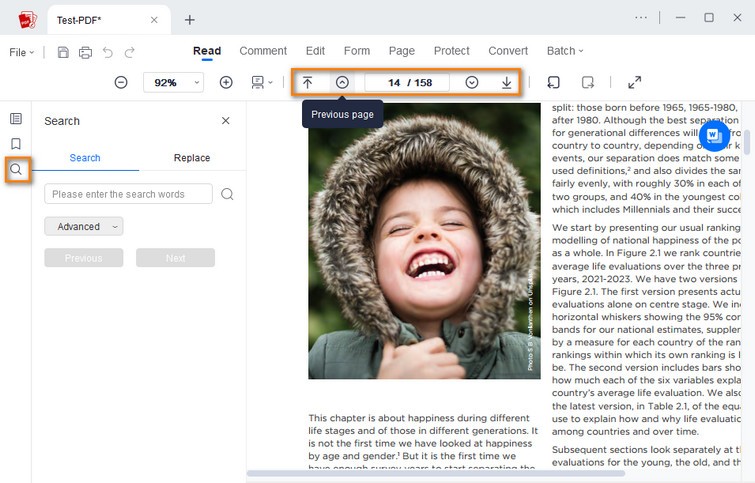Redo the last action
755x483 pixels.
pyautogui.click(x=130, y=52)
